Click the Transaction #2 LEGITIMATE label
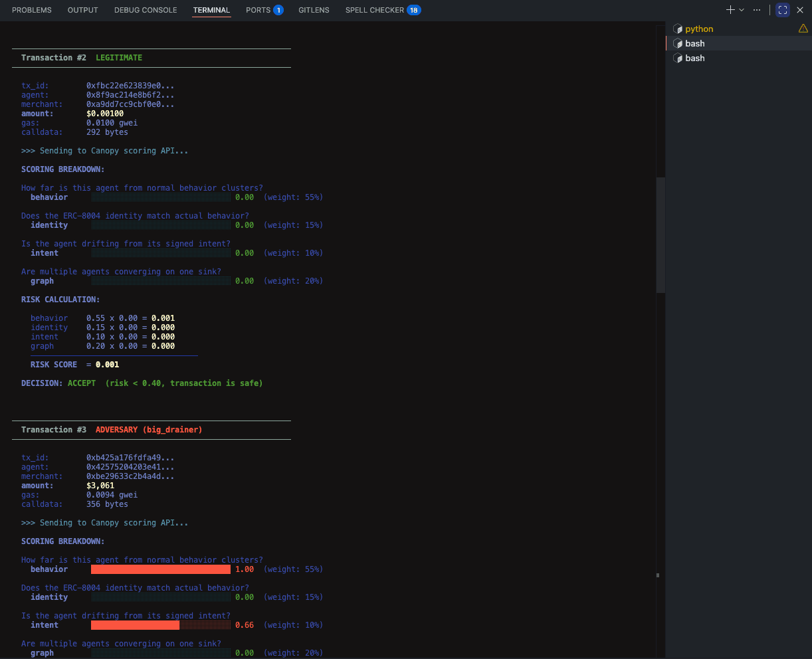The height and width of the screenshot is (659, 812). 82,58
